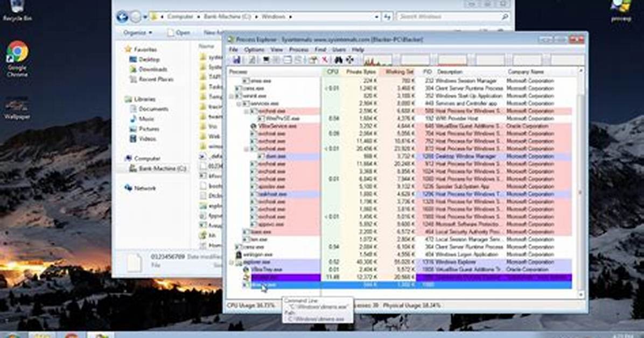Collapse the svchost.exe node above WmiPrvSE.exe
Screen dimensions: 644x338
click(x=247, y=111)
